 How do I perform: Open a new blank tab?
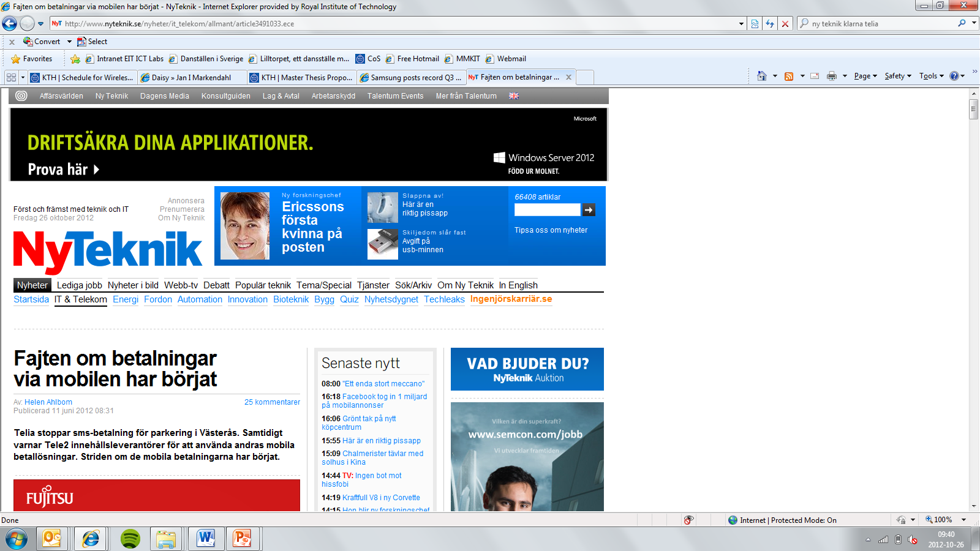585,78
